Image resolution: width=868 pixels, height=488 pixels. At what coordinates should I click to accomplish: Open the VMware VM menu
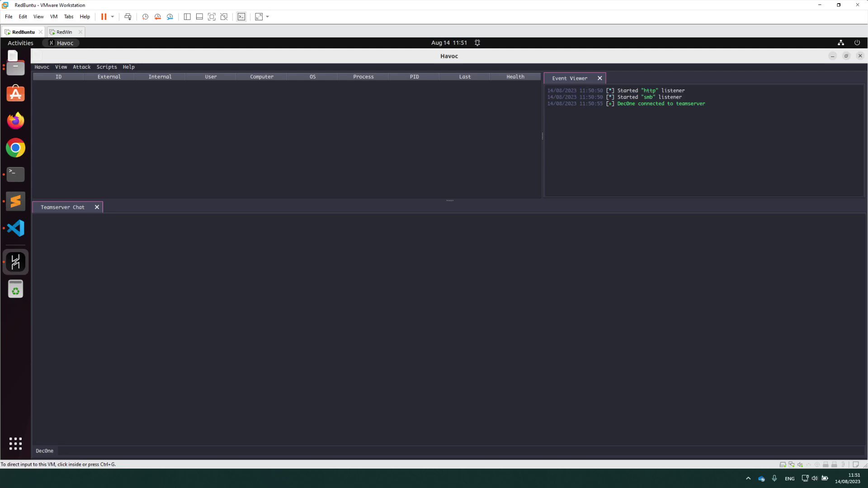point(54,17)
